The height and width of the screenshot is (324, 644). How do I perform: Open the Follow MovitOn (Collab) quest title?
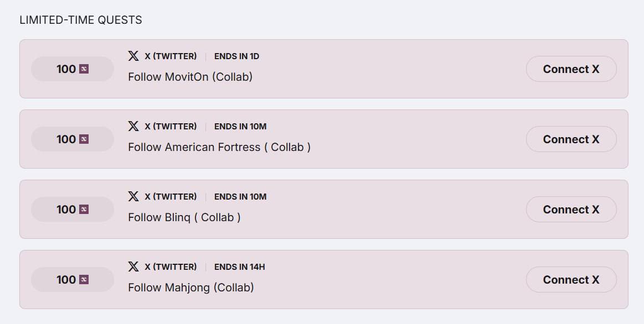click(x=190, y=77)
